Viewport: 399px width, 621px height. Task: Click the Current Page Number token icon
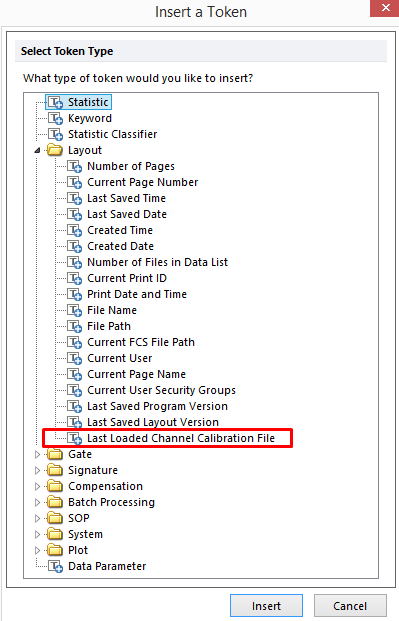coord(74,182)
